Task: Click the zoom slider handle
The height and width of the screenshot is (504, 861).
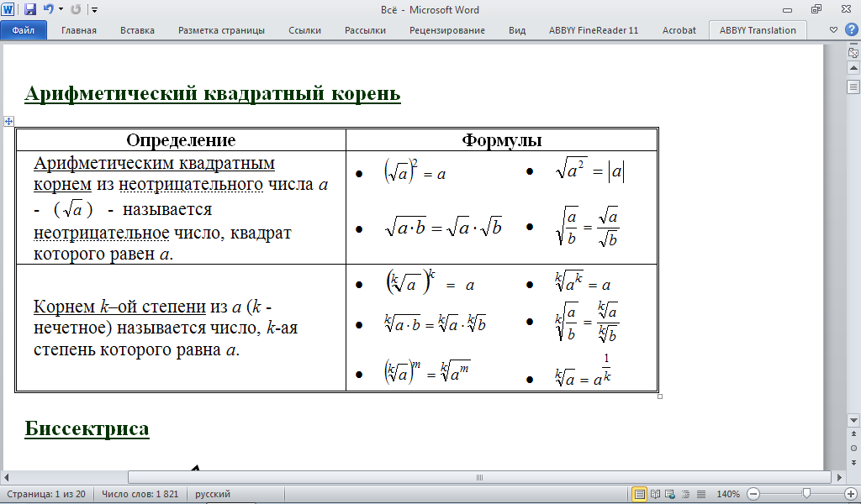Action: (x=806, y=494)
